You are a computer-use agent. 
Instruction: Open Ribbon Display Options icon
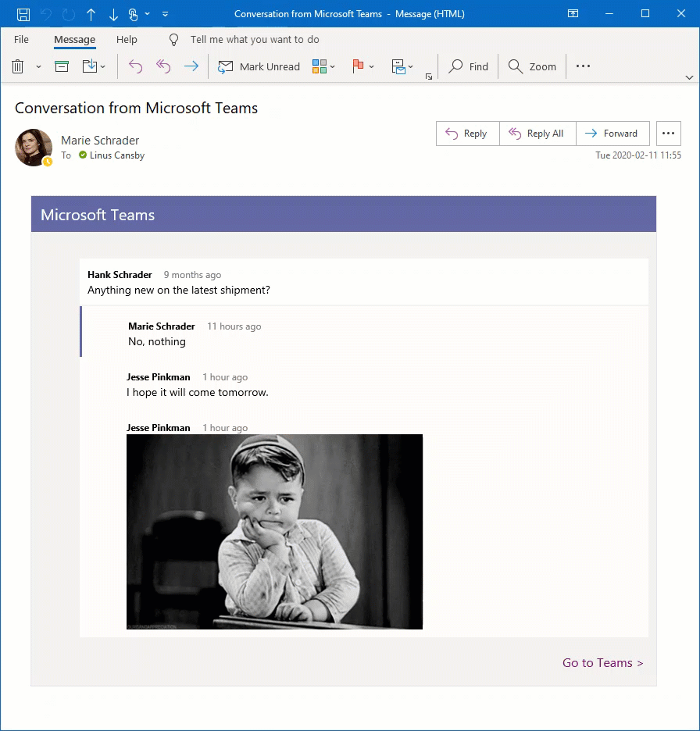tap(573, 13)
